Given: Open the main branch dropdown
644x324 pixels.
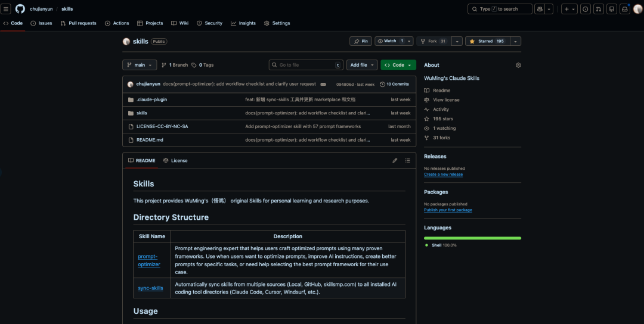Looking at the screenshot, I should click(x=140, y=65).
